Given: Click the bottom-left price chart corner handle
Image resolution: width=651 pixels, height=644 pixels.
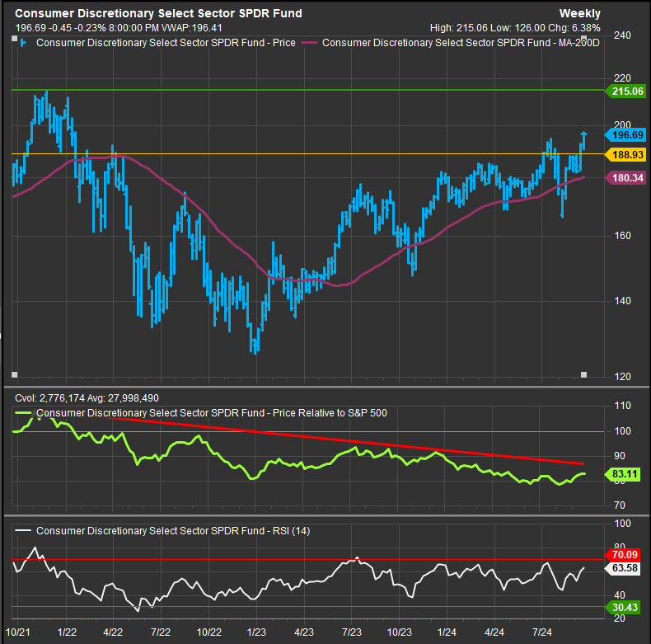Looking at the screenshot, I should click(15, 374).
